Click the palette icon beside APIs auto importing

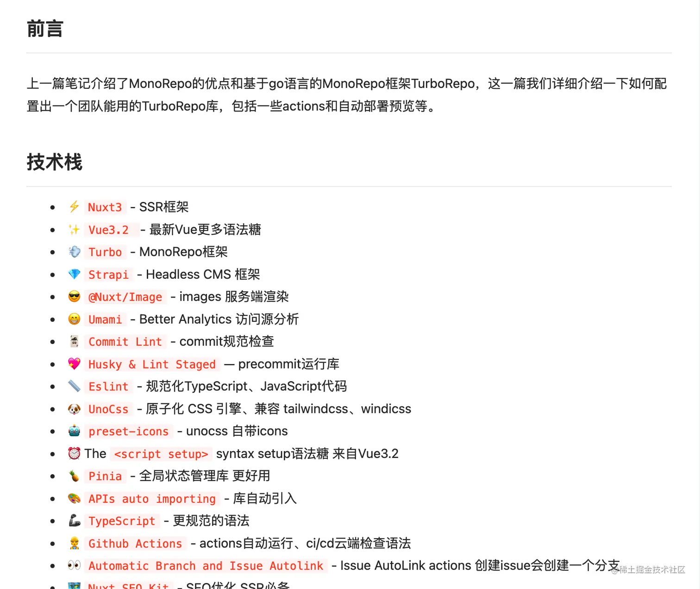74,499
